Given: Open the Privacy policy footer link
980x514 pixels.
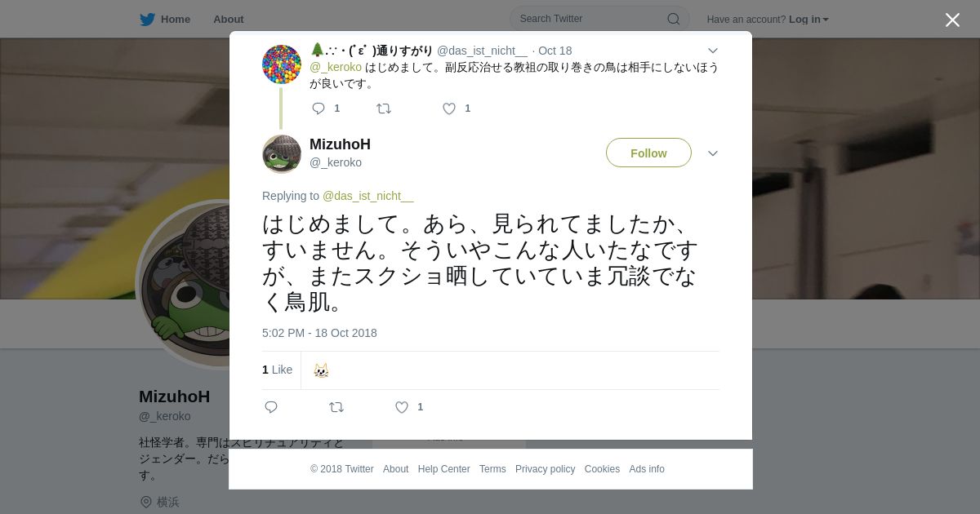Looking at the screenshot, I should (546, 469).
